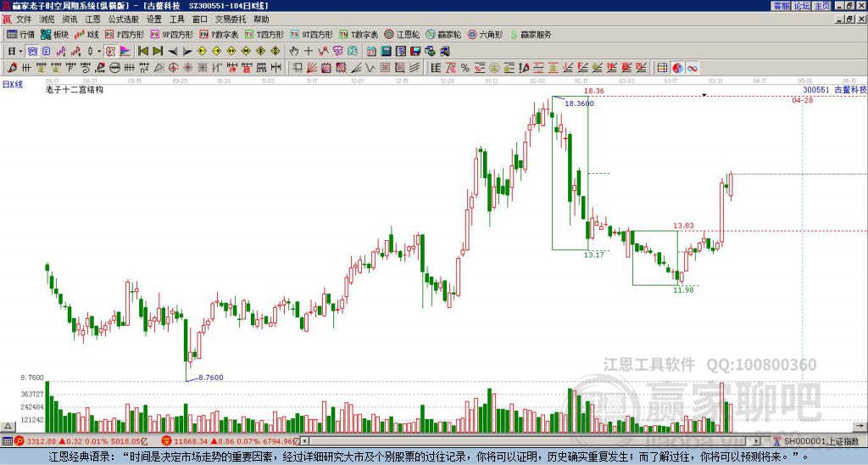The width and height of the screenshot is (868, 465).
Task: Open the 板块 sector view
Action: click(x=55, y=34)
